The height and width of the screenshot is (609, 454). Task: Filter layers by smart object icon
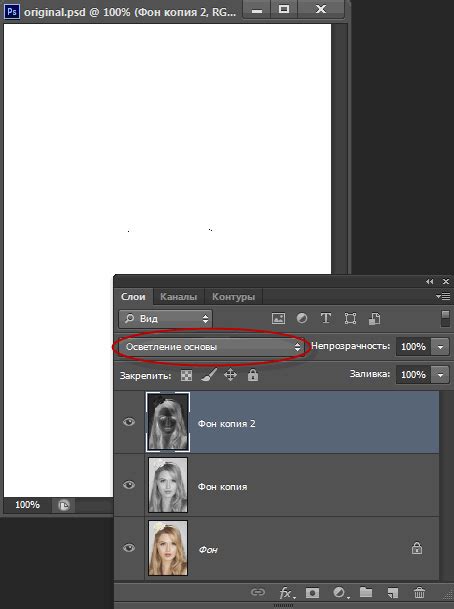[x=374, y=318]
